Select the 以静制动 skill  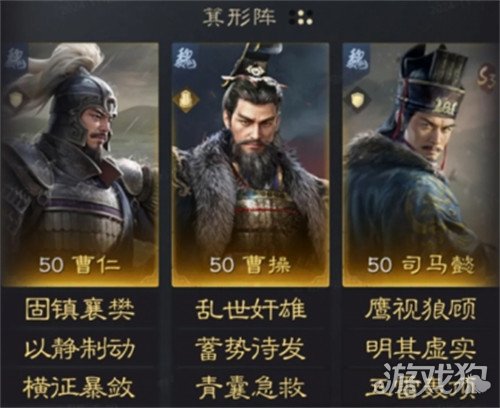pos(80,349)
